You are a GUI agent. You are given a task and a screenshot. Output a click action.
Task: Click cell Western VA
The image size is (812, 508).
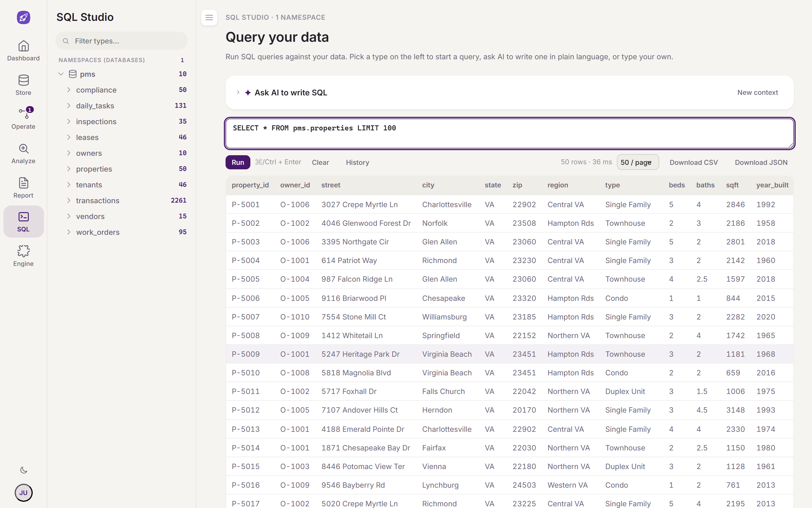tap(567, 485)
